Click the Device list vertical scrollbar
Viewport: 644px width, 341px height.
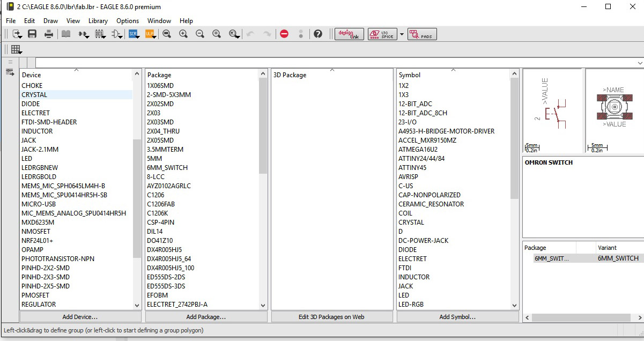tap(137, 198)
